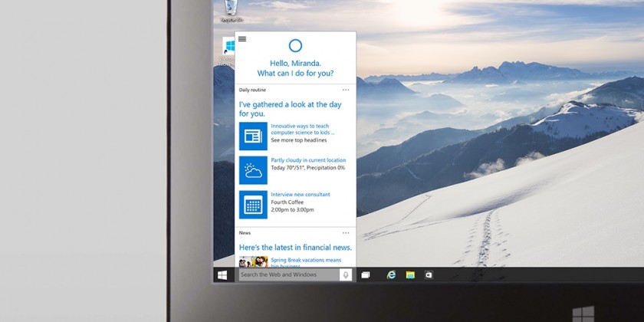Viewport: 644px width, 322px height.
Task: Click the partly cloudy weather tile
Action: click(253, 170)
